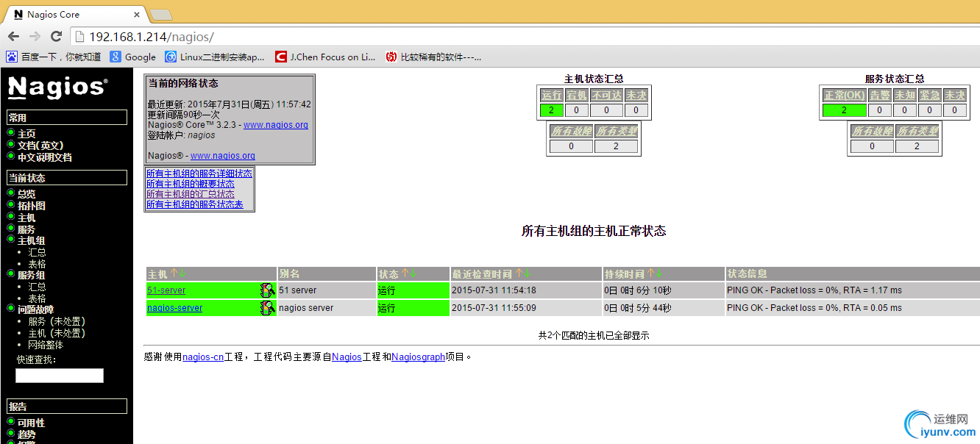
Task: Click 所有故障 under 主机状态汇总
Action: 571,131
